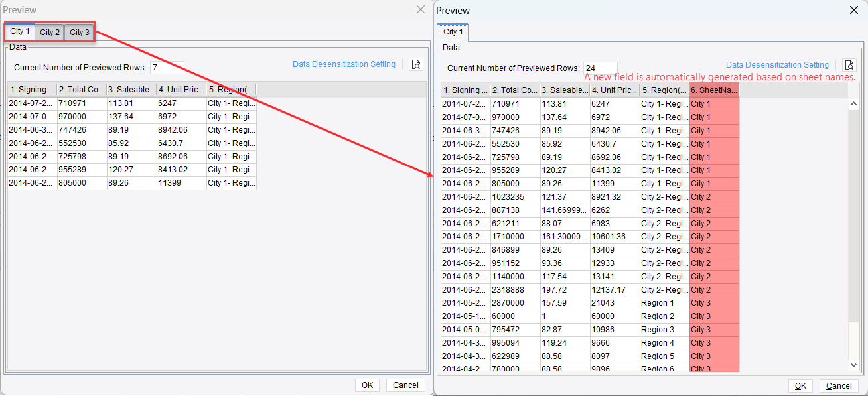The height and width of the screenshot is (396, 868).
Task: Click cell 82.87 in right table
Action: 565,330
